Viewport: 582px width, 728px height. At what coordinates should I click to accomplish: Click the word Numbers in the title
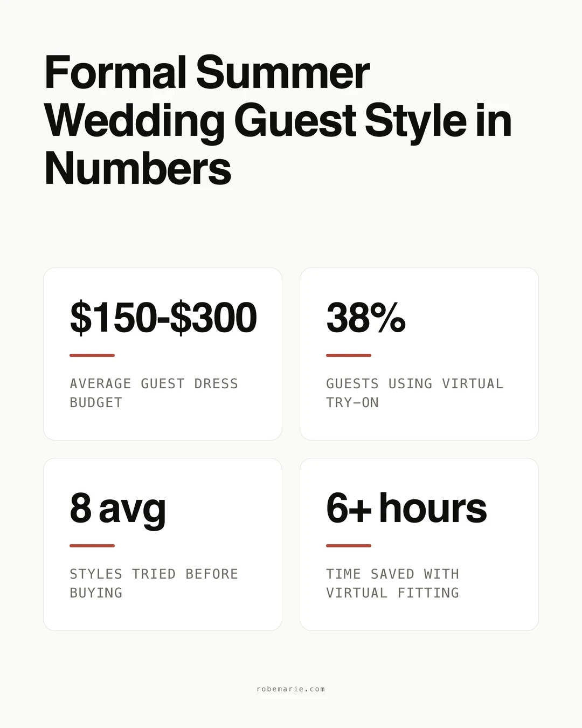coord(138,168)
